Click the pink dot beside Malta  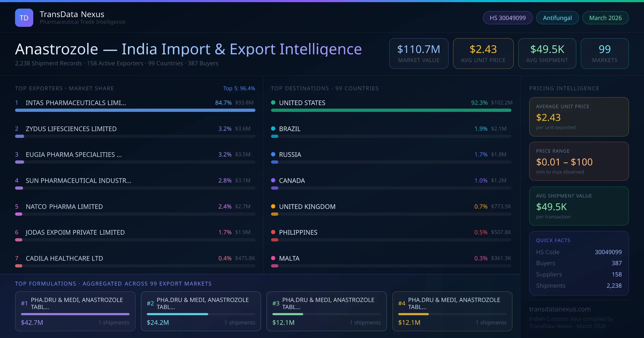273,258
